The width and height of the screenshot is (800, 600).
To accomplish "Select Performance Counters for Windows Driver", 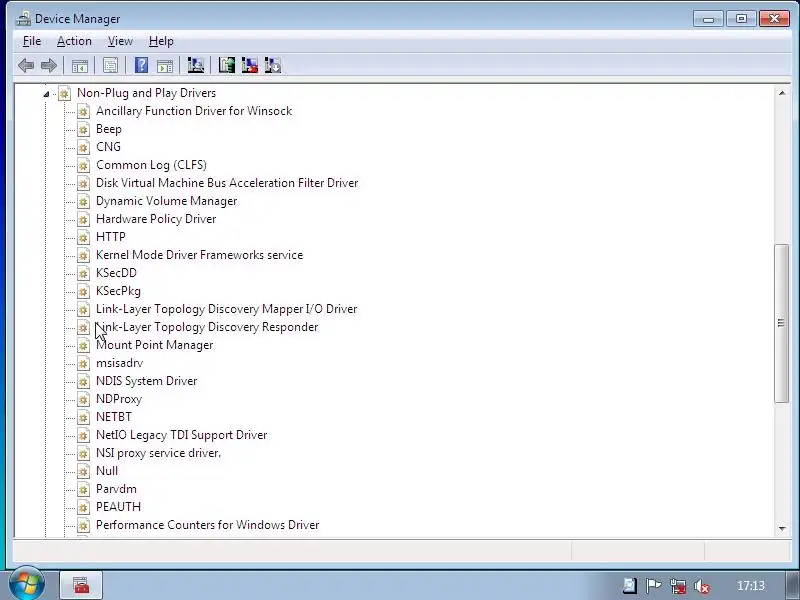I will (x=208, y=525).
